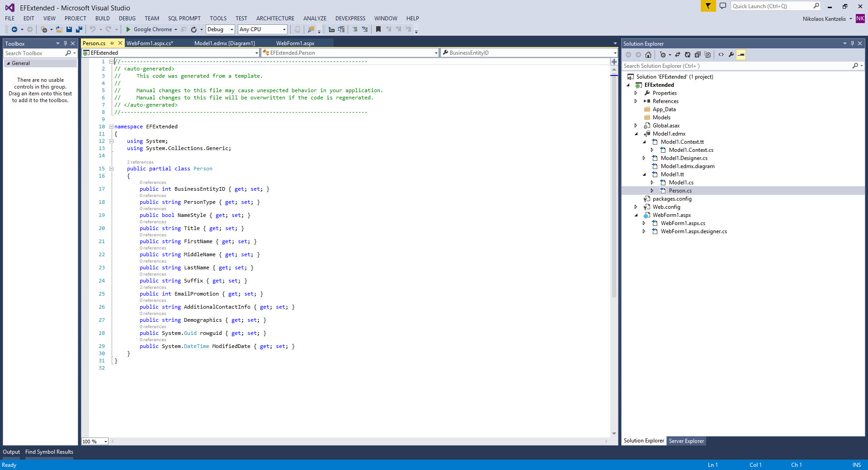868x470 pixels.
Task: Open the Output panel tab
Action: tap(11, 452)
